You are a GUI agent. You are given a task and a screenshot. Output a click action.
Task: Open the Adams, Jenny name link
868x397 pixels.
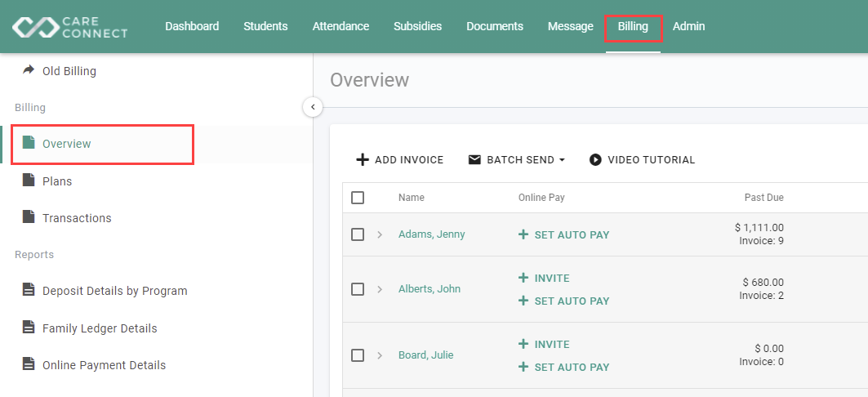tap(432, 234)
